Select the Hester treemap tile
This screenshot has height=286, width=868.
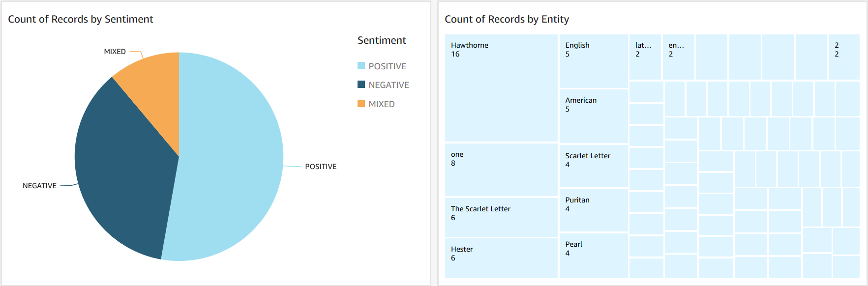pos(501,258)
